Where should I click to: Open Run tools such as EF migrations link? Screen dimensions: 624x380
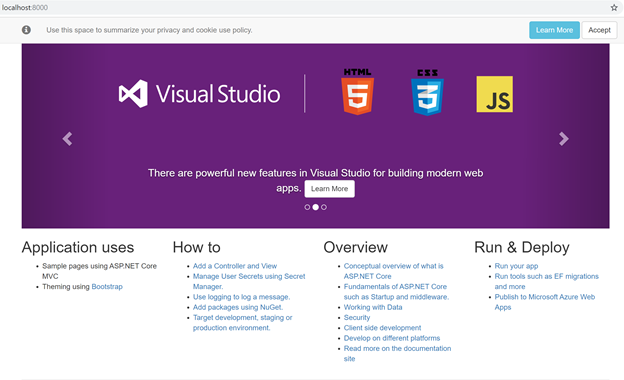(x=547, y=281)
